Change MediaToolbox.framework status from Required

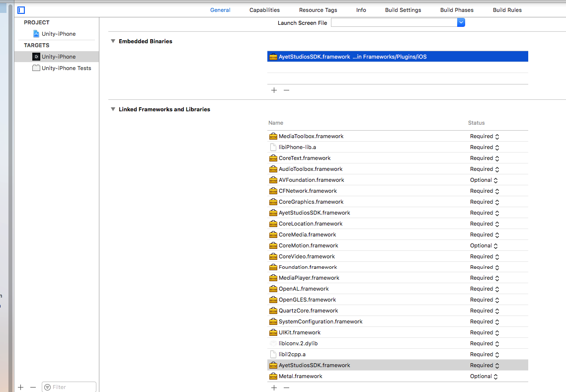(485, 137)
